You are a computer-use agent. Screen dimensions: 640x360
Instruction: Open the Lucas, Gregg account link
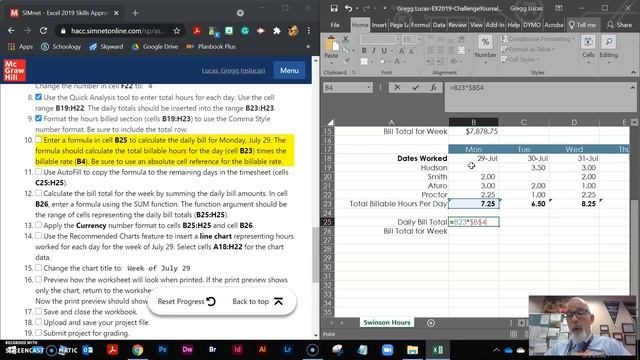(233, 71)
